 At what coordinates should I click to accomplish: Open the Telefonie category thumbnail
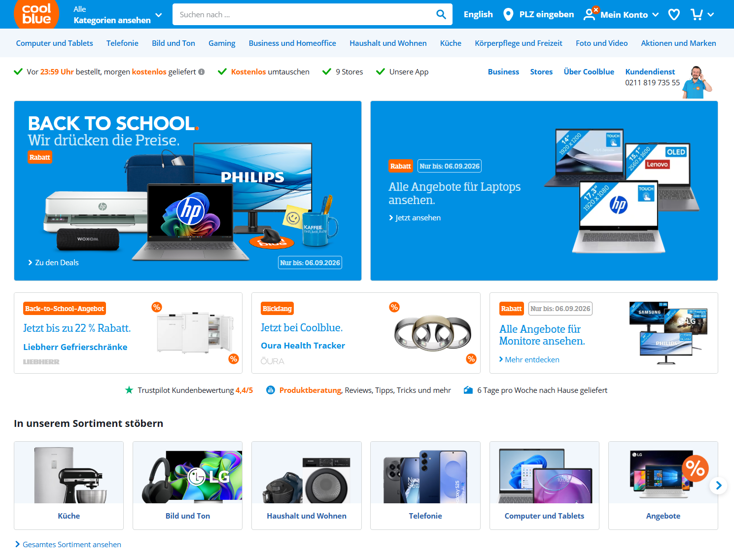click(425, 486)
